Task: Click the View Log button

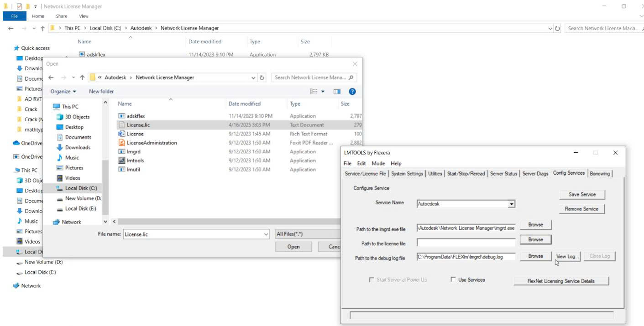Action: pyautogui.click(x=568, y=256)
